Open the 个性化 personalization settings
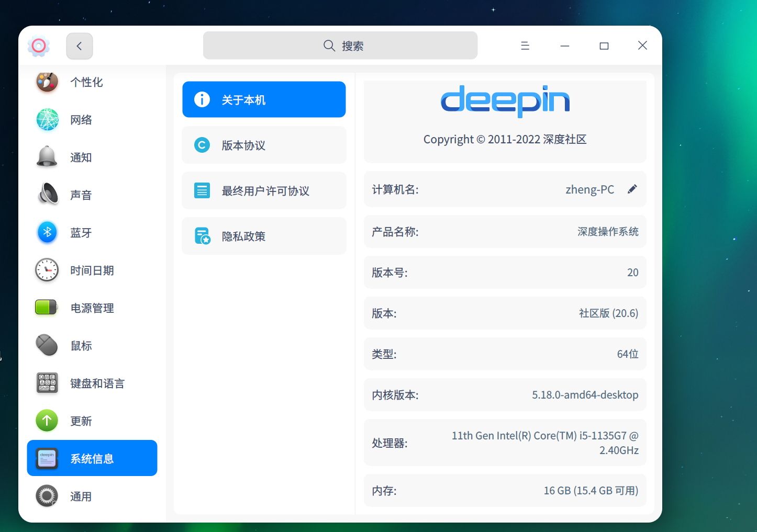Screen dimensions: 757x532 [87, 82]
